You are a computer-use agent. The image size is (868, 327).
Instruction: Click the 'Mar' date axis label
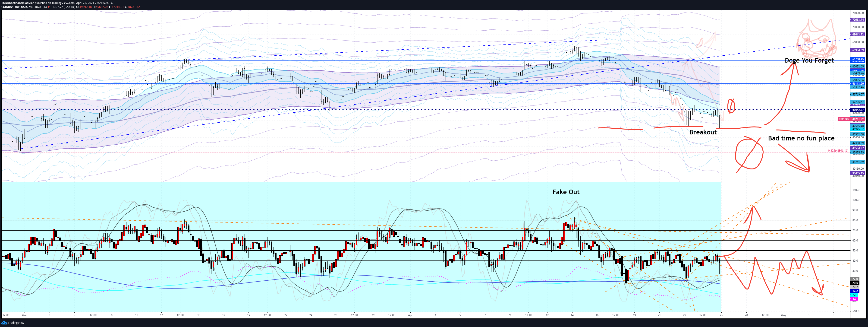pos(24,315)
